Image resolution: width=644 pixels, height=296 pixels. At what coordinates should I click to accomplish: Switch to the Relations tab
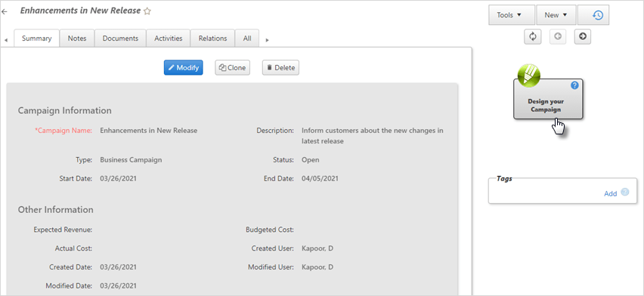[x=212, y=39]
